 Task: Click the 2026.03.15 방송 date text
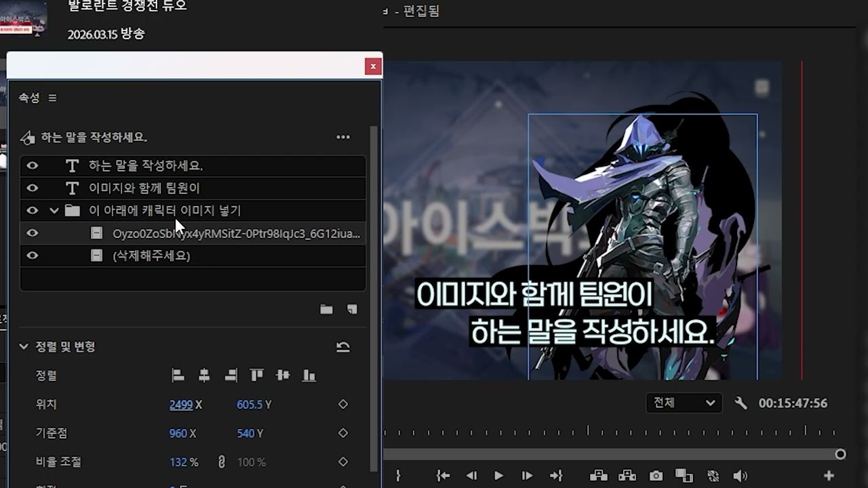point(106,34)
